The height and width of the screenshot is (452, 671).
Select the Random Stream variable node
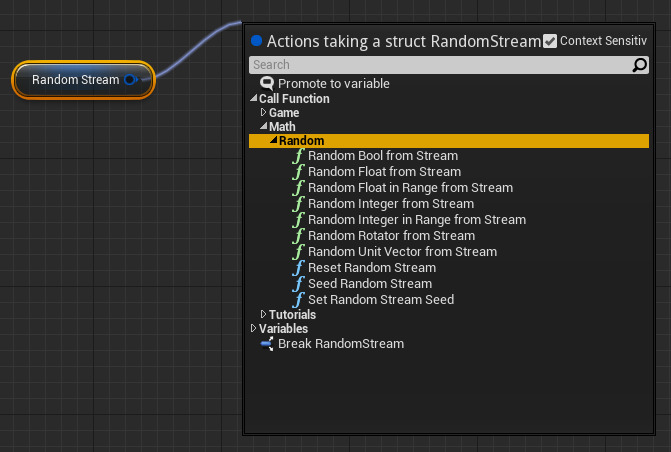83,80
